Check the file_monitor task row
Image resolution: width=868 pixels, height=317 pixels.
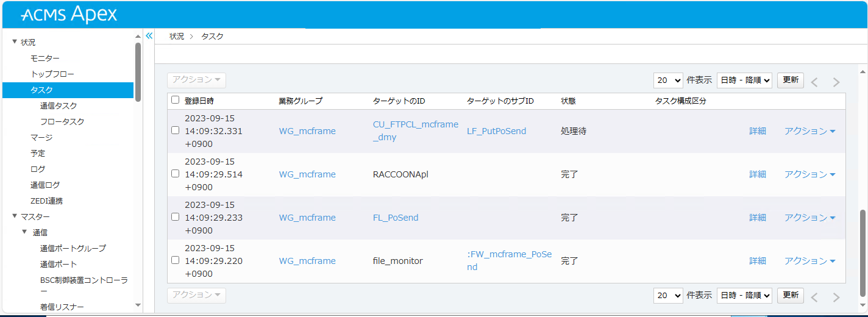point(176,260)
